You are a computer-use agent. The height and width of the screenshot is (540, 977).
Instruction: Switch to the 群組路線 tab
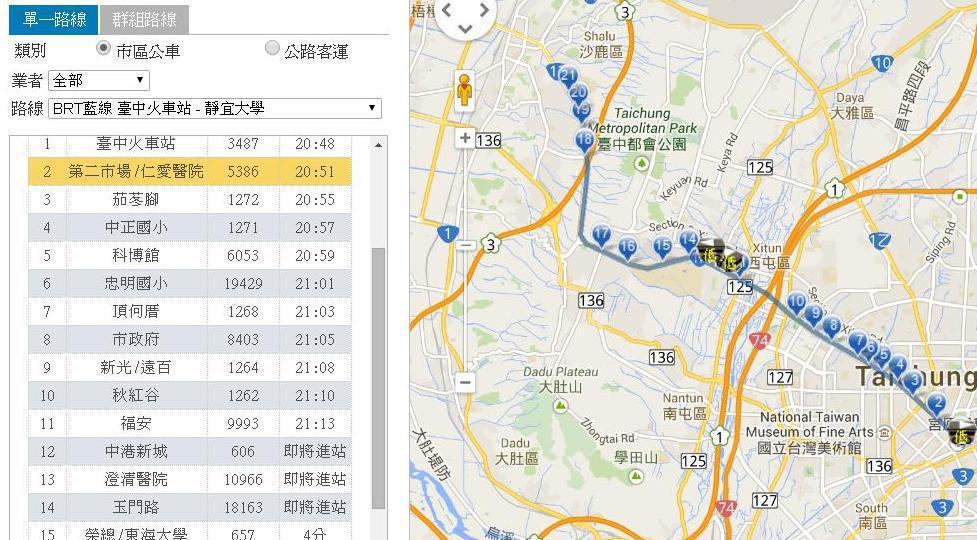[144, 19]
